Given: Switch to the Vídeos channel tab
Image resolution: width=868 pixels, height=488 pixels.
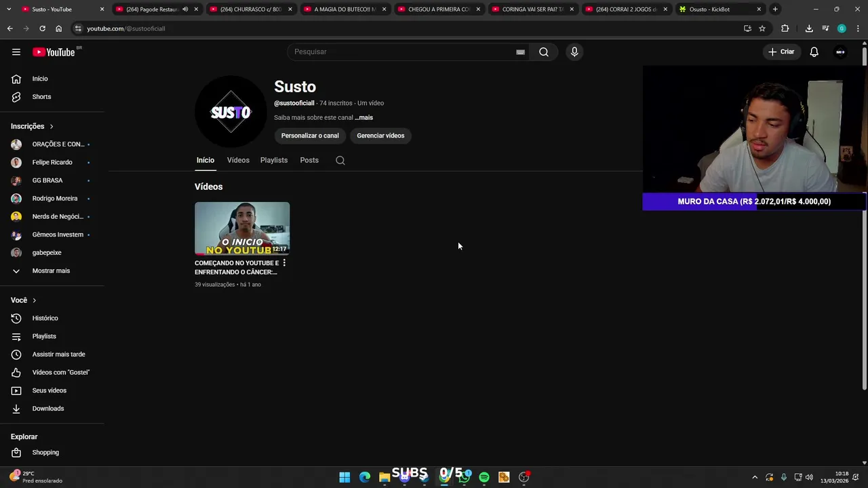Looking at the screenshot, I should click(x=238, y=161).
